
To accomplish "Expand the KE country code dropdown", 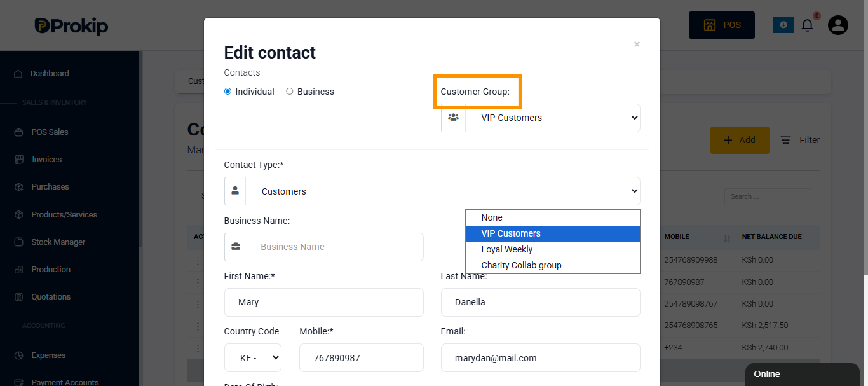I will (253, 357).
